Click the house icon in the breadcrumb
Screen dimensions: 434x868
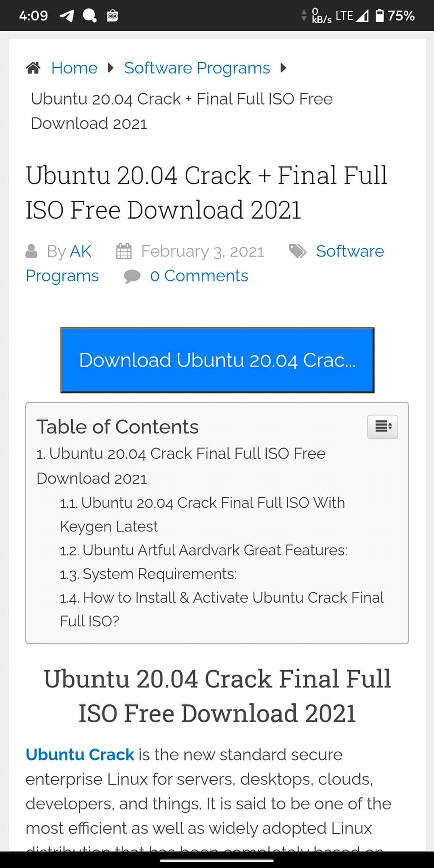tap(33, 67)
